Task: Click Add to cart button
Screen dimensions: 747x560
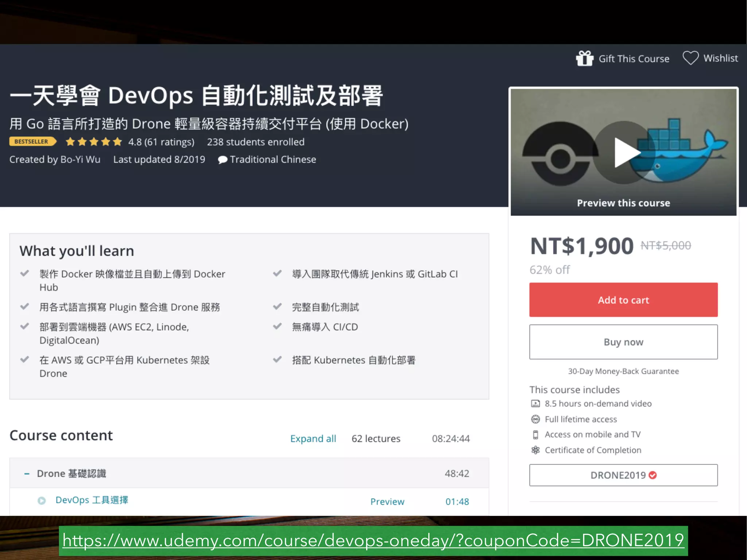Action: 623,300
